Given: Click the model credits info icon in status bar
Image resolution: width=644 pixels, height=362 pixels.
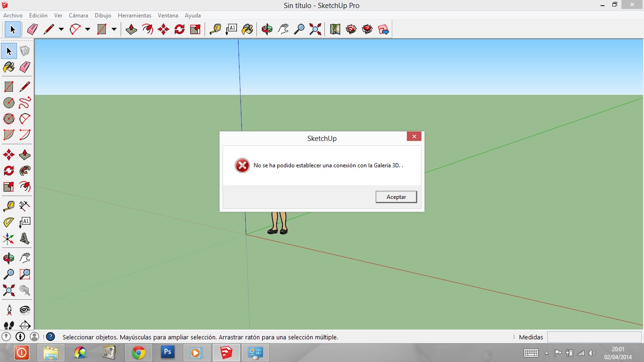Looking at the screenshot, I should pos(20,337).
